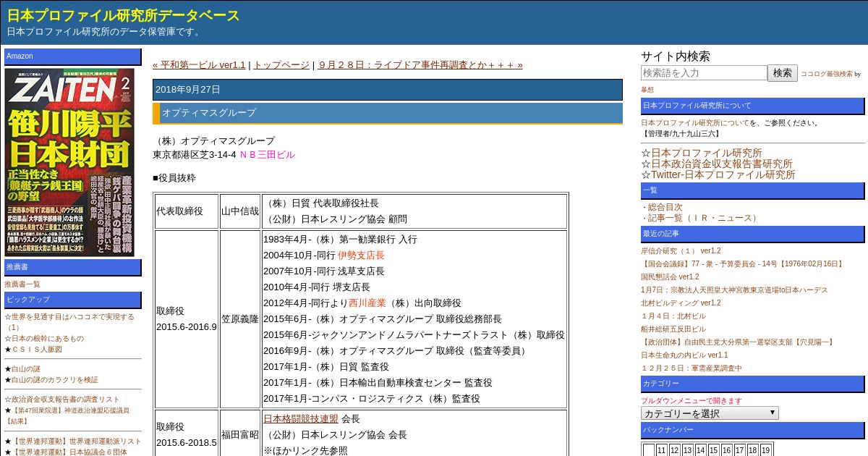868x456 pixels.
Task: Open 1月7日：宗教法人天照皇大神宮教 article
Action: (x=734, y=290)
